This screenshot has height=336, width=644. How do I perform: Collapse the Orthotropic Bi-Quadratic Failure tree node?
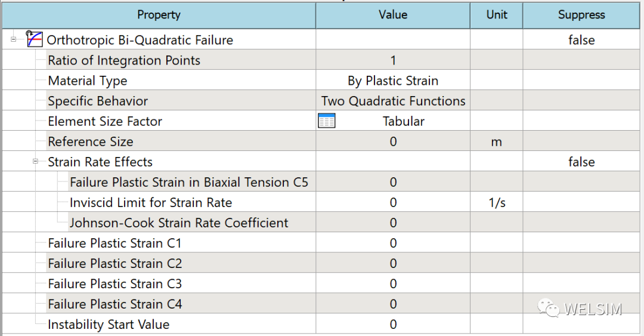(x=13, y=39)
